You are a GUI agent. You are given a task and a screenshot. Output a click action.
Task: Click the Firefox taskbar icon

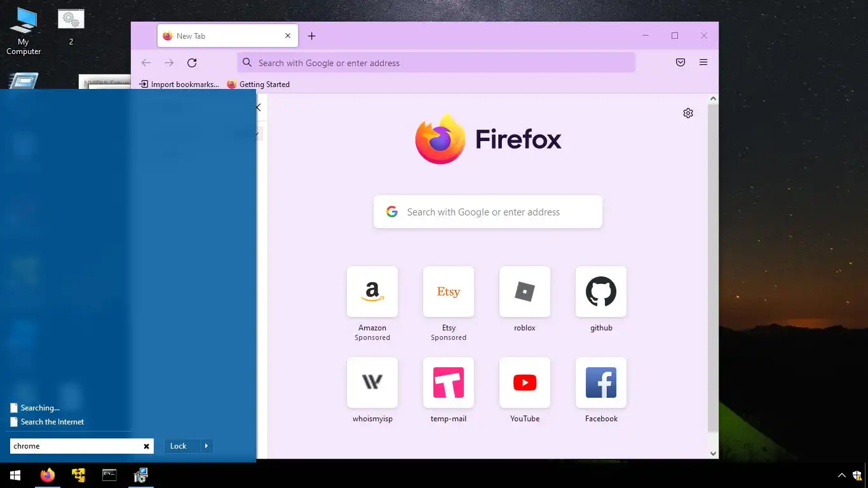tap(47, 475)
